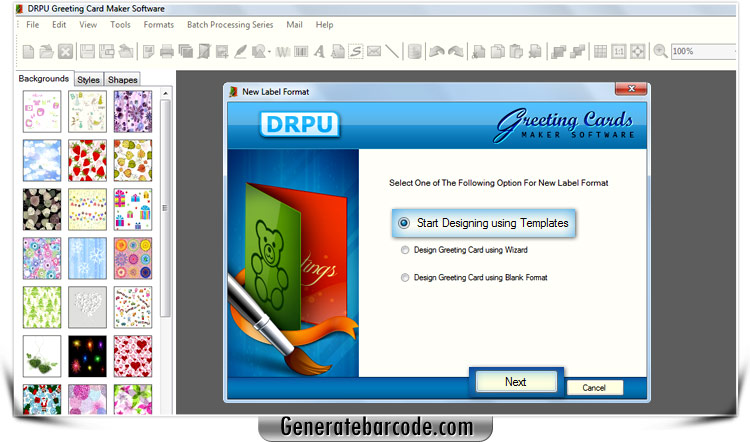
Task: Choose the red hearts background thumbnail
Action: click(133, 356)
